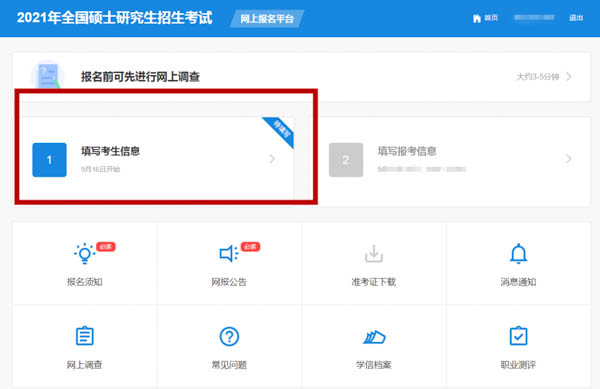600x389 pixels.
Task: Expand the 填写考生信息 chevron arrow
Action: click(272, 159)
